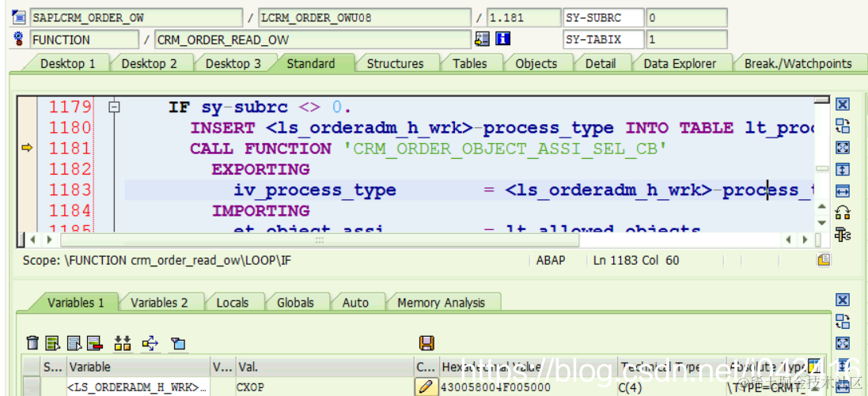This screenshot has width=868, height=396.
Task: Click vertical scrollbar up arrow in editor
Action: point(821,207)
